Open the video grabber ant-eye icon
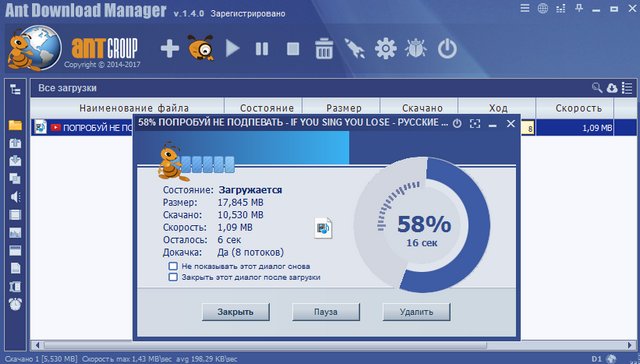 [201, 48]
